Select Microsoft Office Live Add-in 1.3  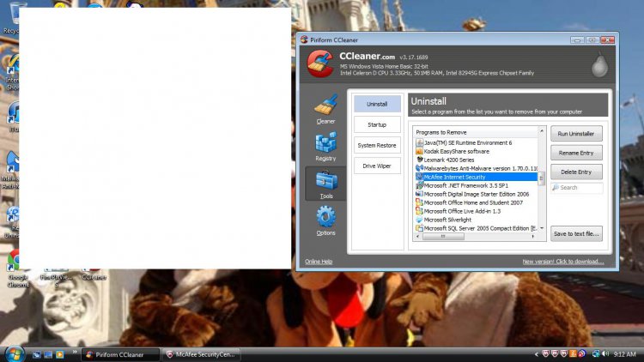[x=476, y=211]
